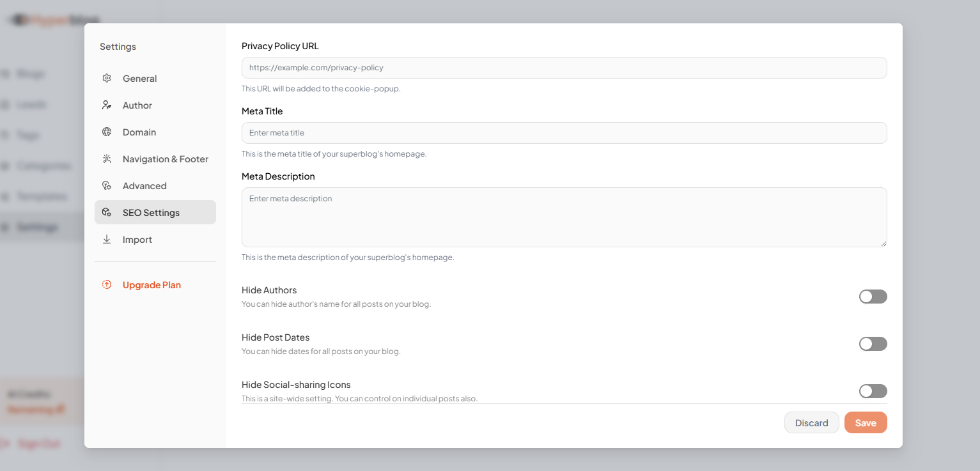Screen dimensions: 980x471
Task: Click the Upgrade Plan coin icon
Action: pos(107,284)
